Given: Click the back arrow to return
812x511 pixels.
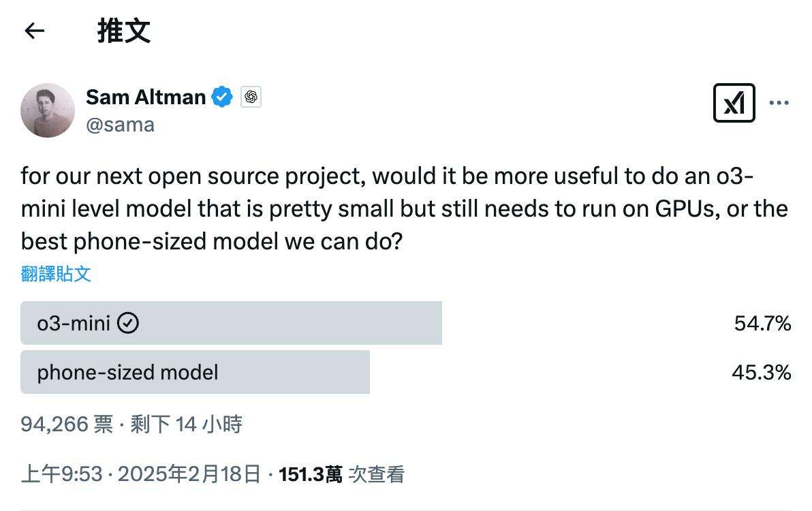Looking at the screenshot, I should point(34,31).
